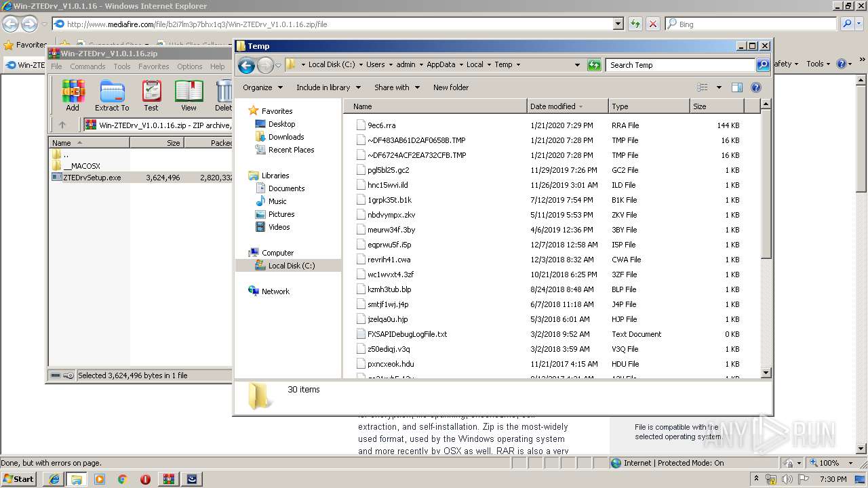Open Explorer help question mark icon
Image resolution: width=868 pixels, height=488 pixels.
[x=756, y=87]
